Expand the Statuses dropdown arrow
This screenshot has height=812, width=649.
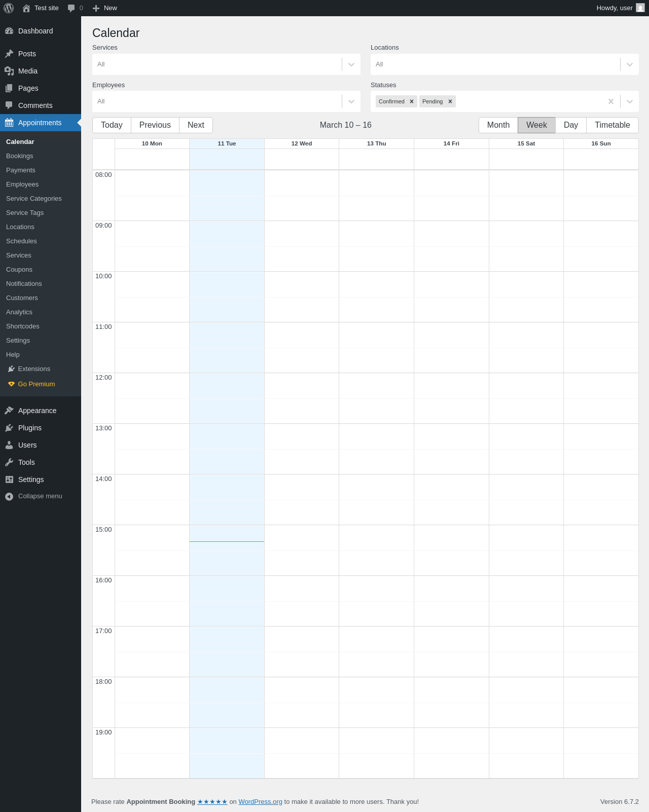630,101
